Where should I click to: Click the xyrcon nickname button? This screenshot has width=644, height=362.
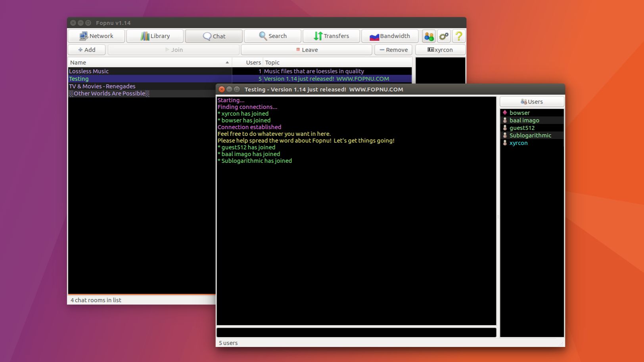[x=440, y=50]
